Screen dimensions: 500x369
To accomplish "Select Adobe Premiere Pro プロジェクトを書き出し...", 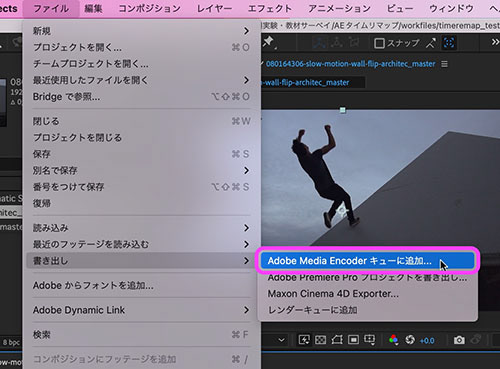I will (x=368, y=277).
